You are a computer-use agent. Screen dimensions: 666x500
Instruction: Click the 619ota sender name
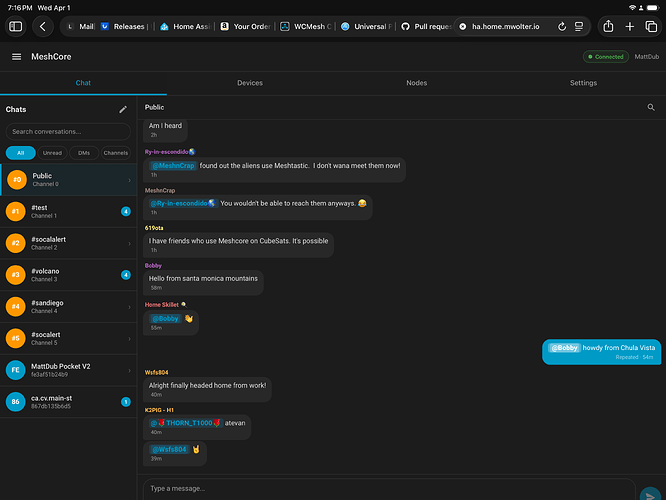click(154, 228)
